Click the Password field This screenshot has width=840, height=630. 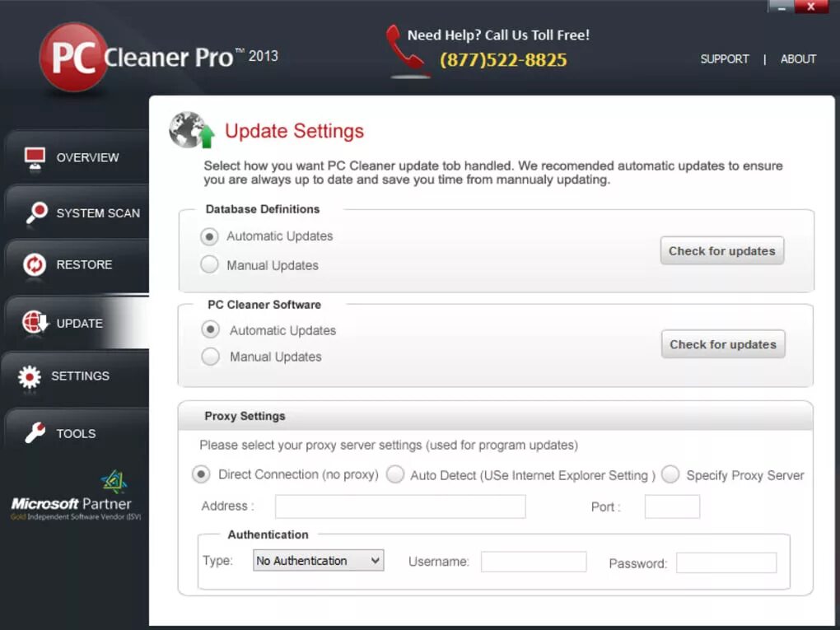pyautogui.click(x=726, y=563)
